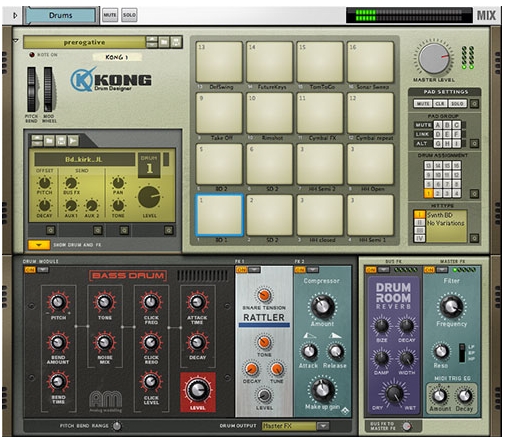Screen dimensions: 505x437
Task: Open the Drum Output Master FX dropdown
Action: pos(322,426)
